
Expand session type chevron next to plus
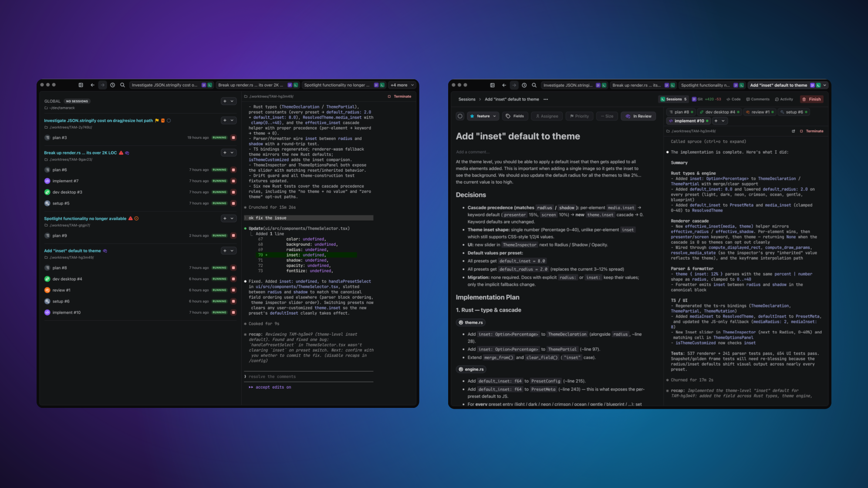(x=723, y=121)
